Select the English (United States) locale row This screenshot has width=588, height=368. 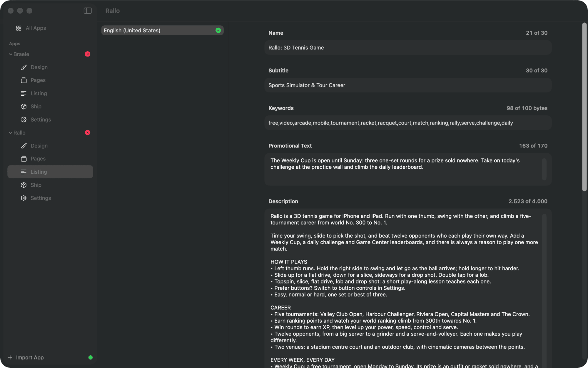[x=162, y=30]
